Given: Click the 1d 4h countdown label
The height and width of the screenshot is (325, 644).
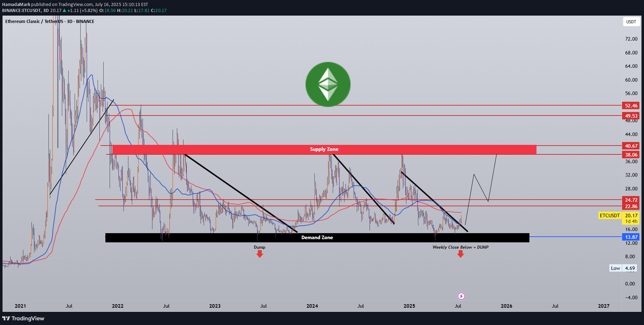Looking at the screenshot, I should pos(631,221).
